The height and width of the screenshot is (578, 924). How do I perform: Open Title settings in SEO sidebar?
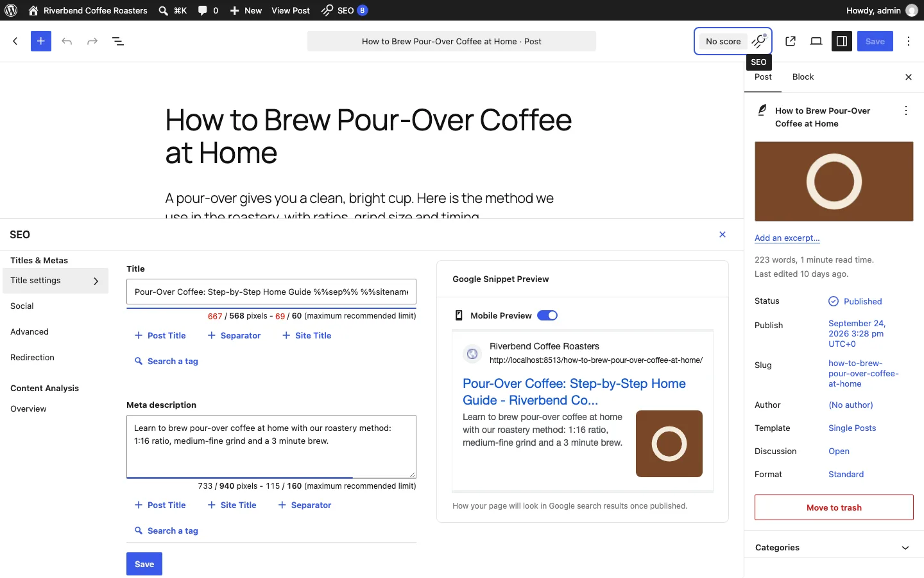(x=55, y=281)
